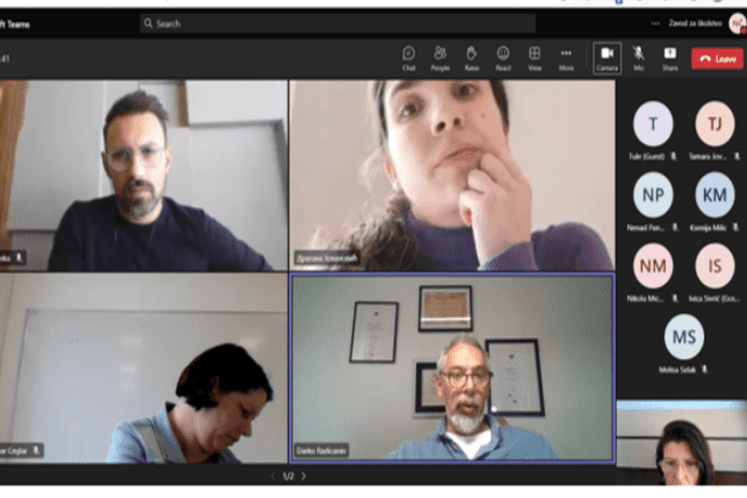Leave the meeting
Viewport: 747px width, 498px height.
pos(717,59)
